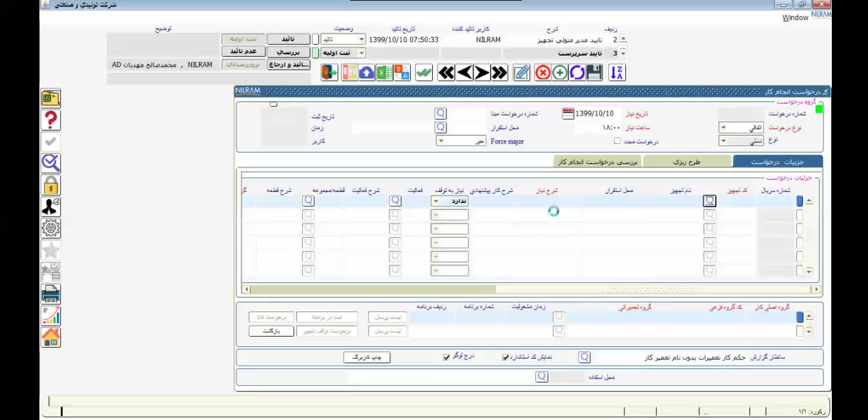Open the Force major dropdown
The image size is (868, 420).
coord(442,141)
